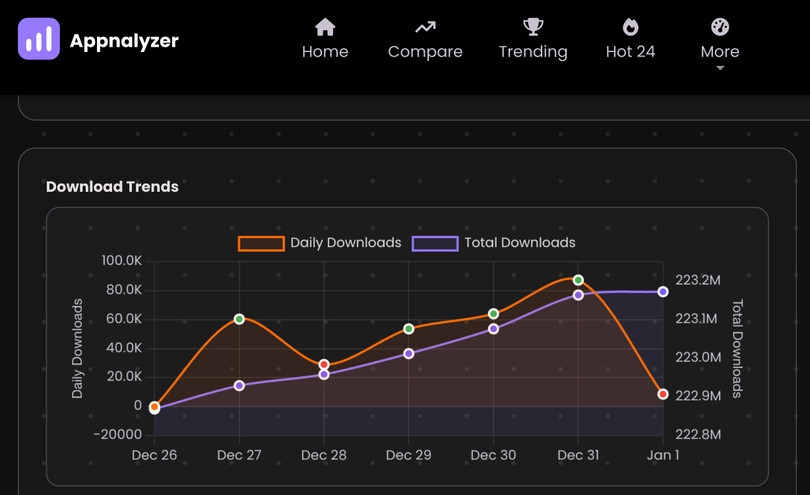Click the Dec 29 Total Downloads data point
The height and width of the screenshot is (495, 810).
[409, 353]
